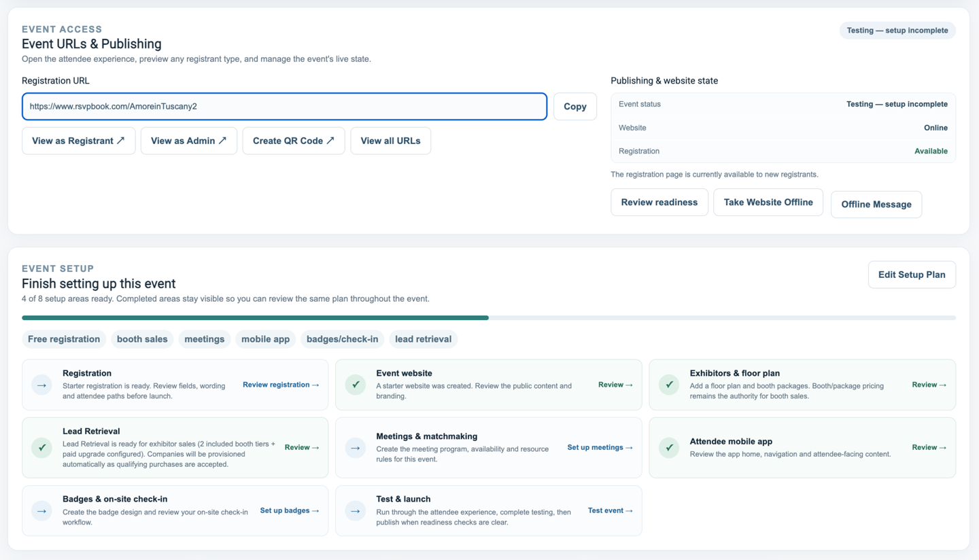Screen dimensions: 979x560
Task: Click the arrow icon on Meetings & matchmaking card
Action: [356, 448]
